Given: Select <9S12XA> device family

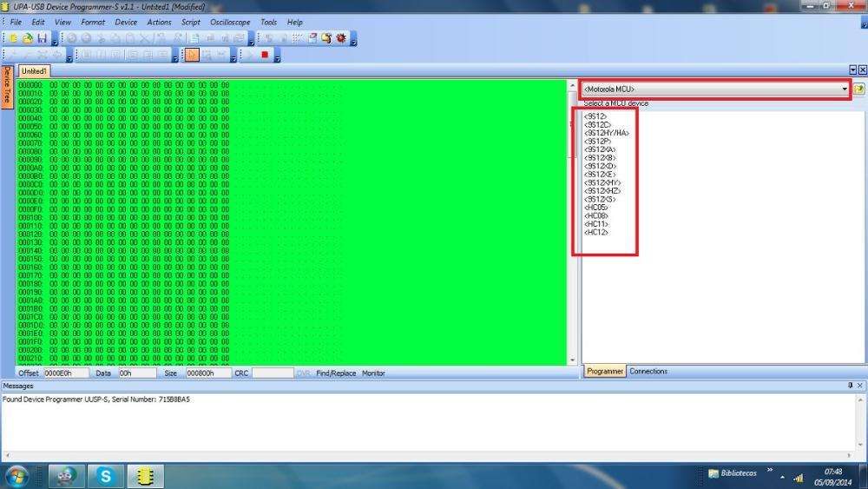Looking at the screenshot, I should point(600,149).
